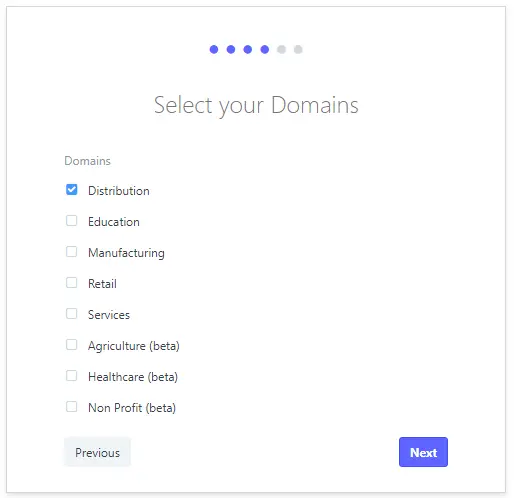Click the second progress step dot

pyautogui.click(x=231, y=49)
